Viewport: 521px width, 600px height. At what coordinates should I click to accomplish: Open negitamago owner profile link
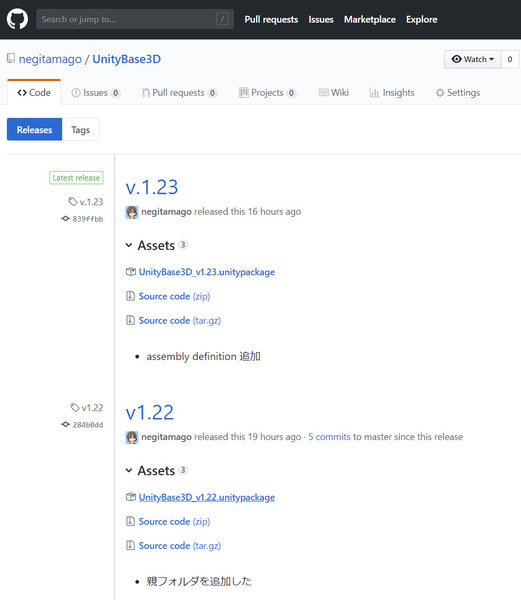tap(50, 59)
